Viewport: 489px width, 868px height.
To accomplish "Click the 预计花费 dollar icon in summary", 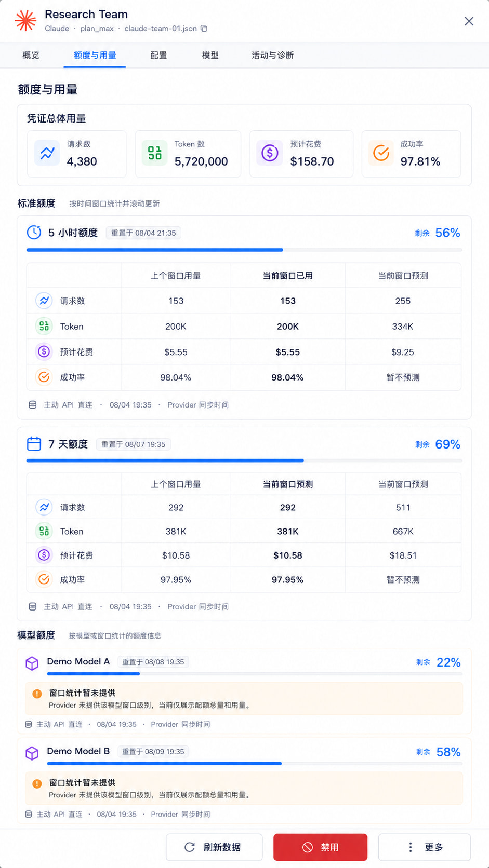I will click(270, 153).
